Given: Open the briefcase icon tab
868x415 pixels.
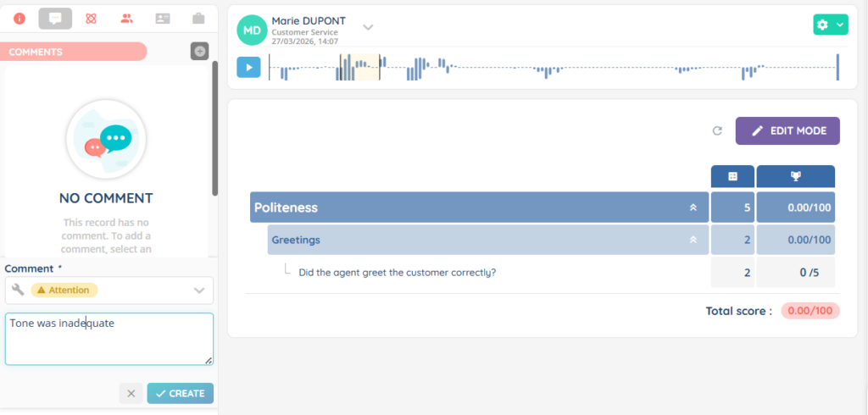Looking at the screenshot, I should tap(198, 18).
